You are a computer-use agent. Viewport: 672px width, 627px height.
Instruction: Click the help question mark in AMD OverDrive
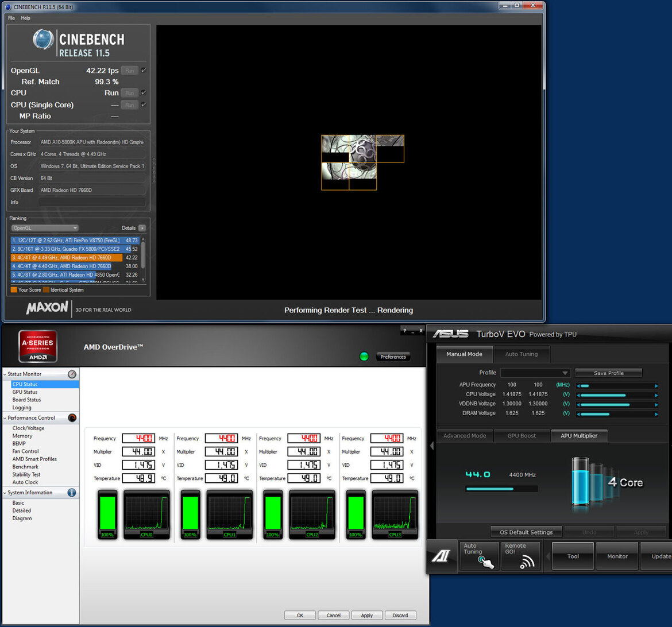(404, 331)
